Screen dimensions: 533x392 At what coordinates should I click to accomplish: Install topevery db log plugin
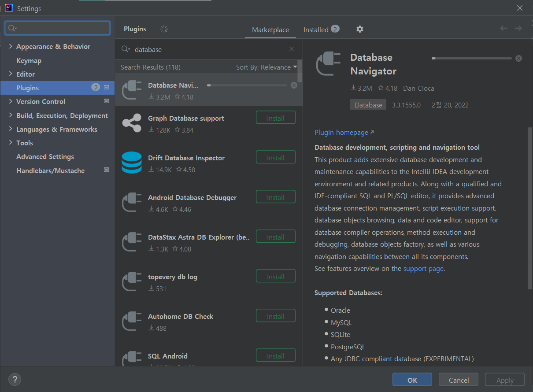(x=276, y=277)
